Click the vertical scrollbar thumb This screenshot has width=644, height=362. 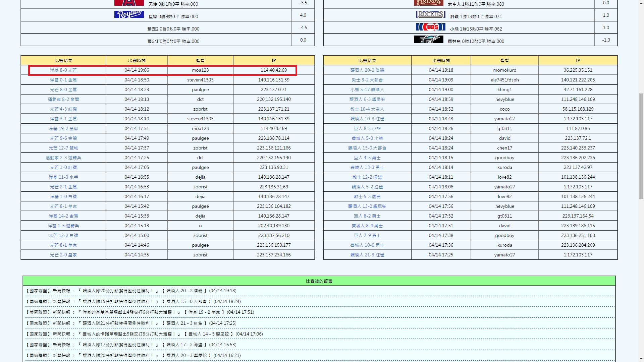coord(641,146)
